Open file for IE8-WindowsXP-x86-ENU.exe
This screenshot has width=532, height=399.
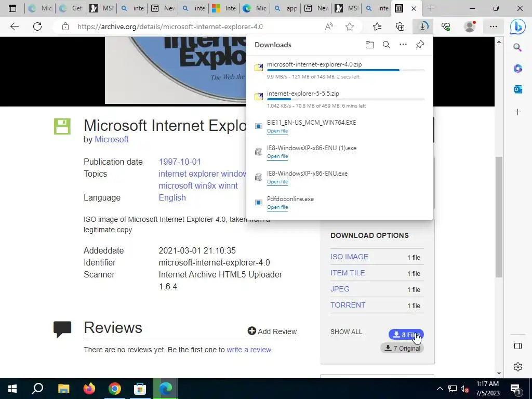277,182
